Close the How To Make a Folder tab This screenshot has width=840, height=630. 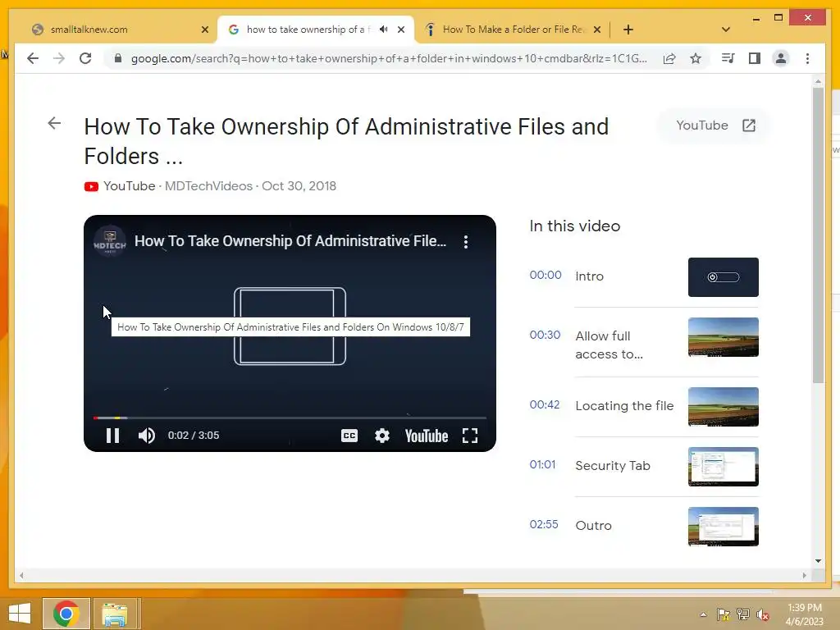(597, 30)
